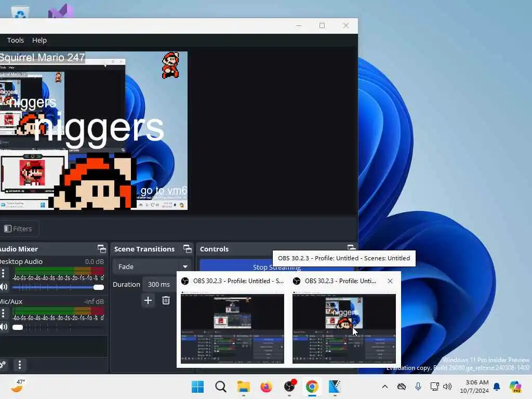Image resolution: width=532 pixels, height=399 pixels.
Task: Pop out the Scene Transitions dock
Action: 187,249
